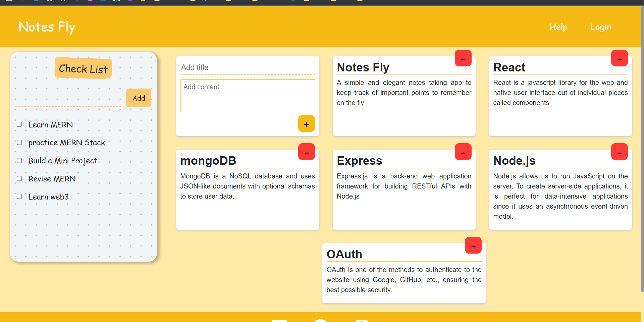The height and width of the screenshot is (322, 644).
Task: Click the Notes Fly logo
Action: point(47,27)
